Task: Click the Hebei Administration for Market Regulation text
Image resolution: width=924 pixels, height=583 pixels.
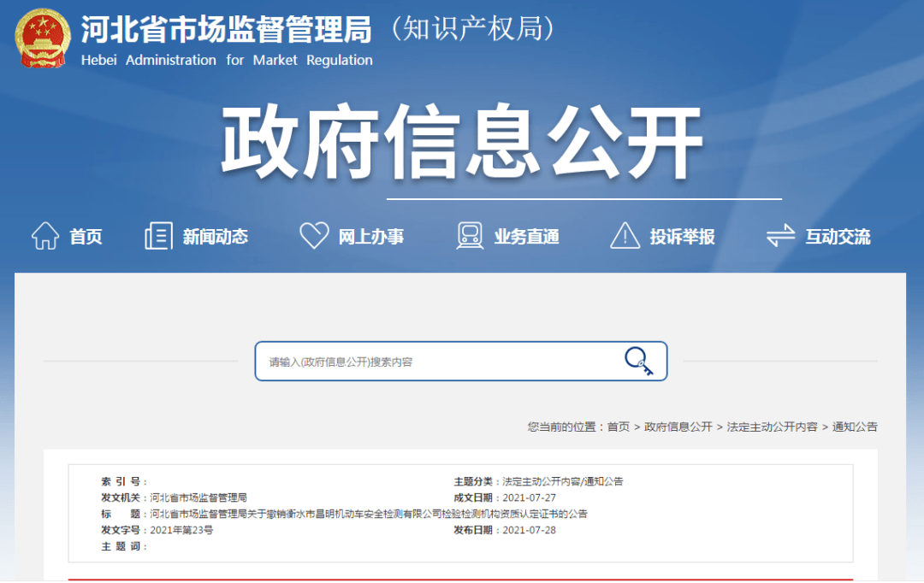Action: 227,60
